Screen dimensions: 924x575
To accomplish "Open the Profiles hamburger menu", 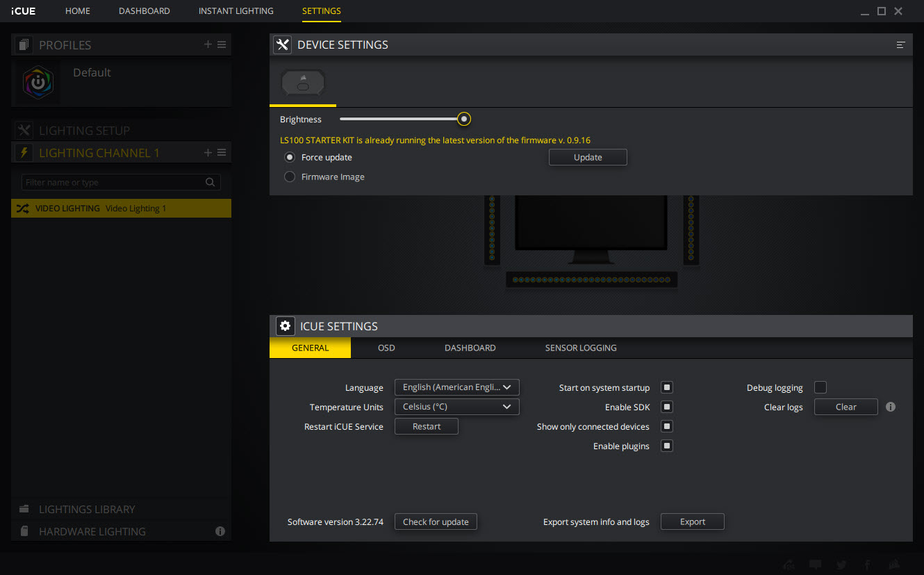I will pyautogui.click(x=222, y=44).
